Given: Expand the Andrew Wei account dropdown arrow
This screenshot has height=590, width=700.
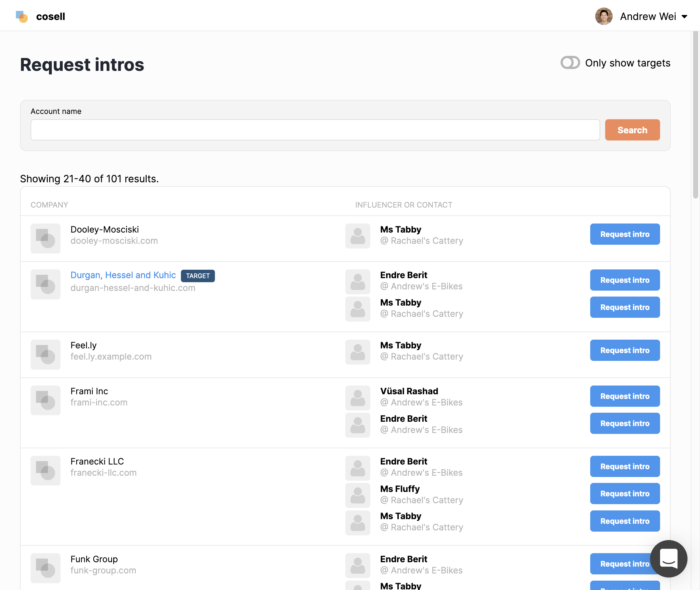Looking at the screenshot, I should click(x=684, y=16).
